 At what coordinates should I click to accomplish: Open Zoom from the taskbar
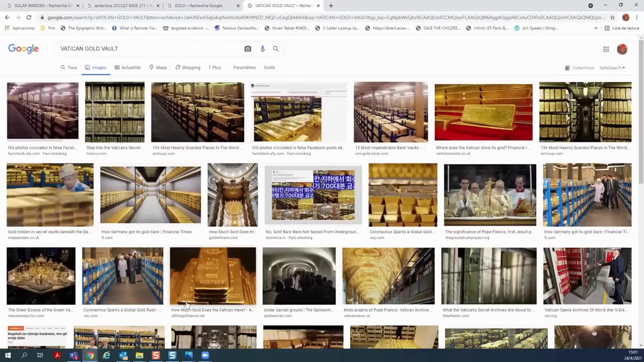205,355
